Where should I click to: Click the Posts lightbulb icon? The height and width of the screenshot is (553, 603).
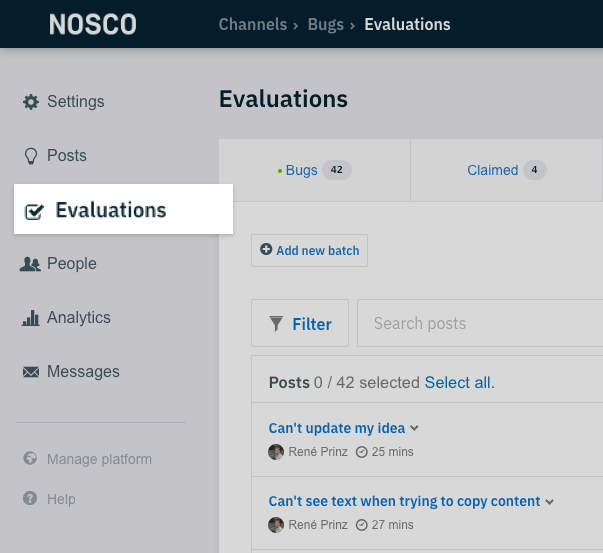pos(31,156)
